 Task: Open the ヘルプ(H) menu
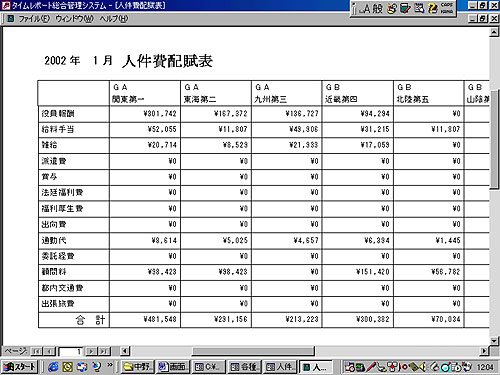[114, 19]
